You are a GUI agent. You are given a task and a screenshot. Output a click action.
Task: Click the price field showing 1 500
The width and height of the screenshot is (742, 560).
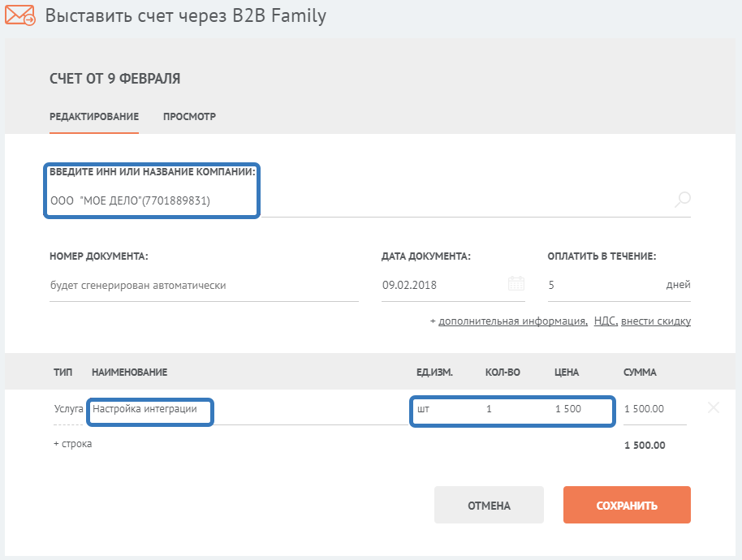576,409
